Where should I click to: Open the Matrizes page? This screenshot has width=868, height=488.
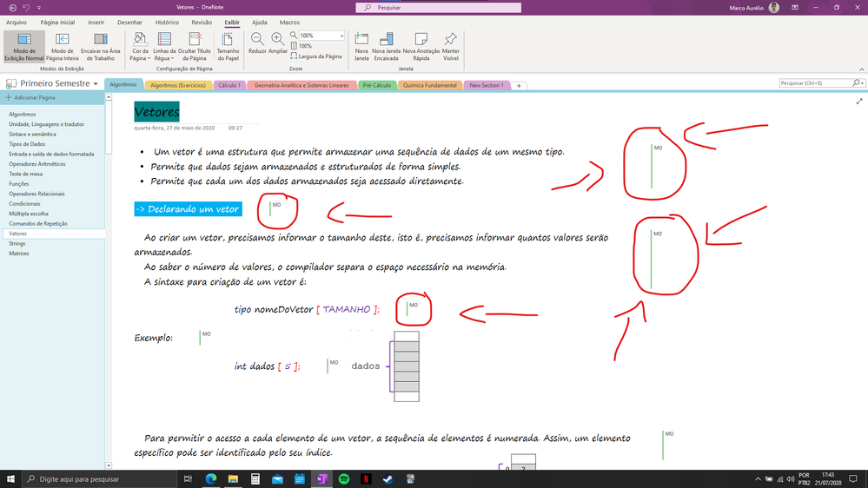pos(19,254)
